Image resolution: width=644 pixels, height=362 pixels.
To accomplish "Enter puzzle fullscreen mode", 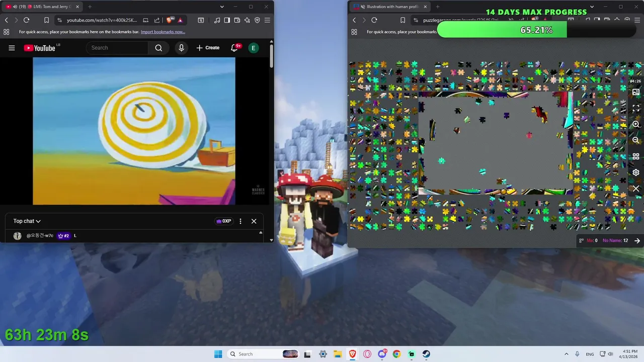I will [636, 108].
